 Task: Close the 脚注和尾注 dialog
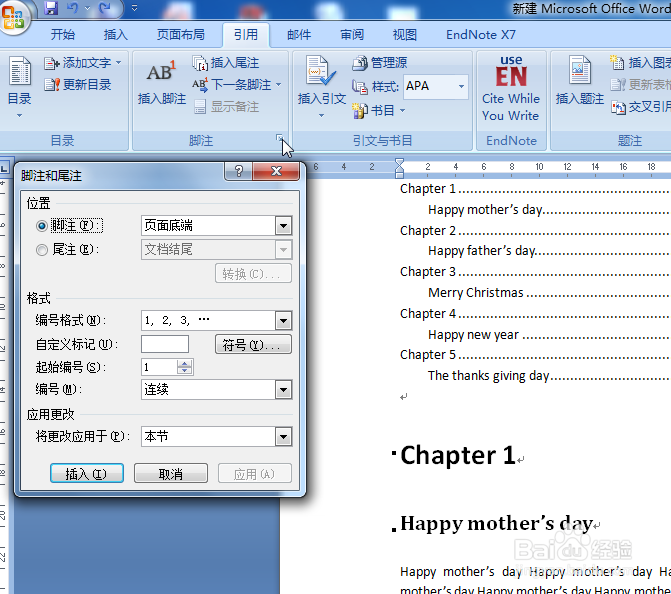pos(276,171)
